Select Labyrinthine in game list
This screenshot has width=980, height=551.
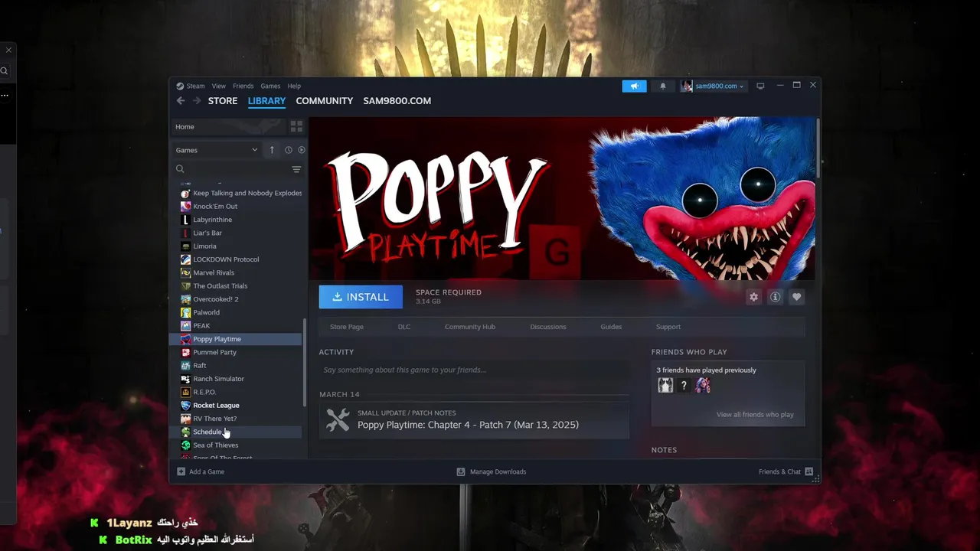212,220
